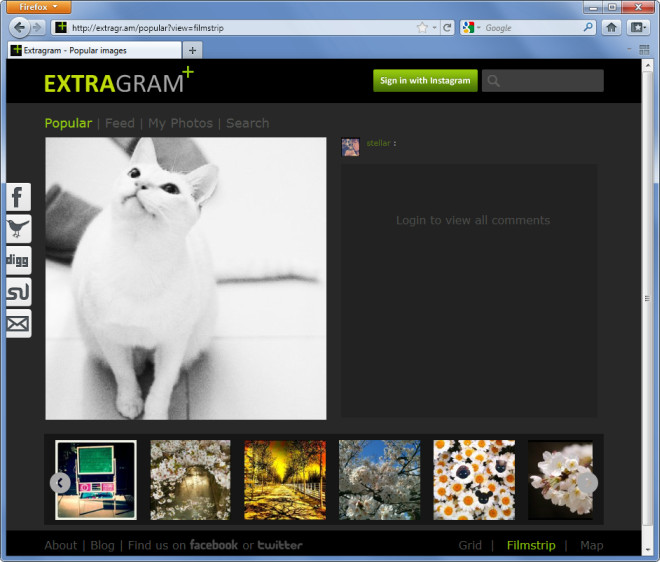This screenshot has width=660, height=562.
Task: Open stellar's username link
Action: 378,143
